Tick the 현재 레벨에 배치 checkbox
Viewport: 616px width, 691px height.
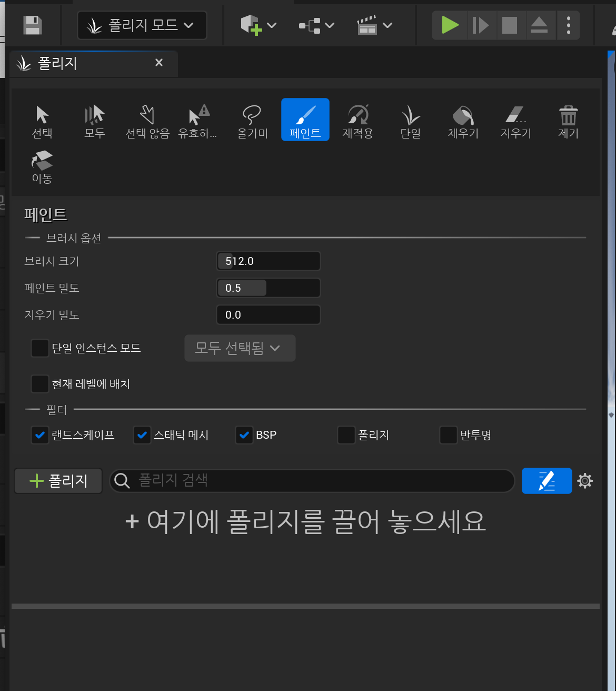coord(40,384)
